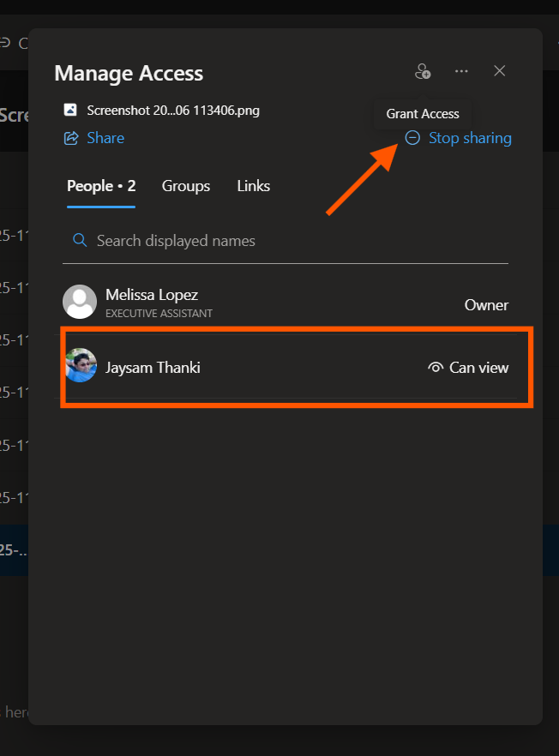559x756 pixels.
Task: Click Melissa Lopez's avatar
Action: [80, 302]
